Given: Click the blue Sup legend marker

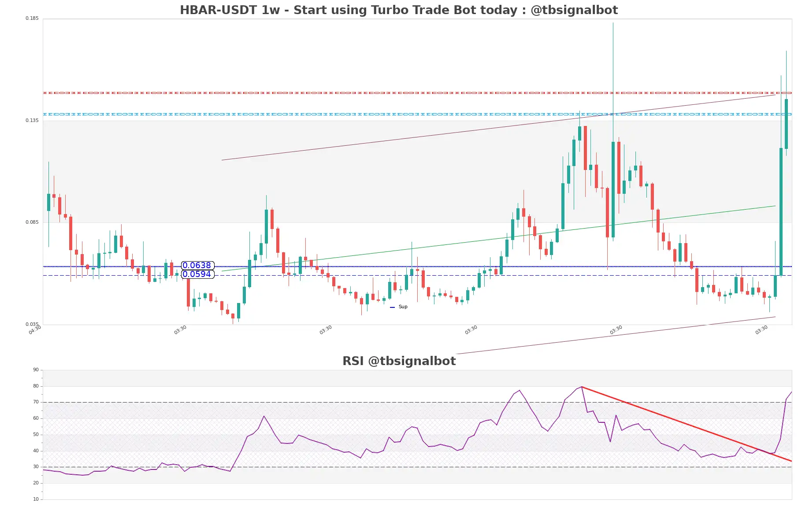Looking at the screenshot, I should [x=392, y=307].
